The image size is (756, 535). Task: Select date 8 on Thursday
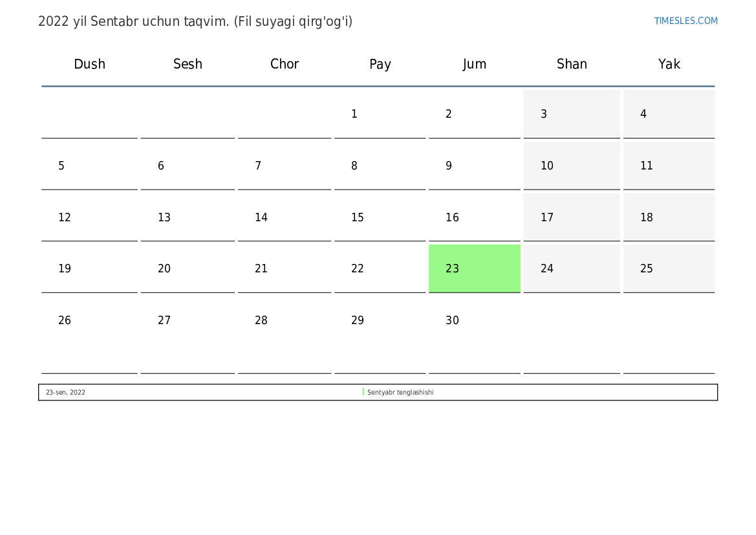[x=380, y=166]
